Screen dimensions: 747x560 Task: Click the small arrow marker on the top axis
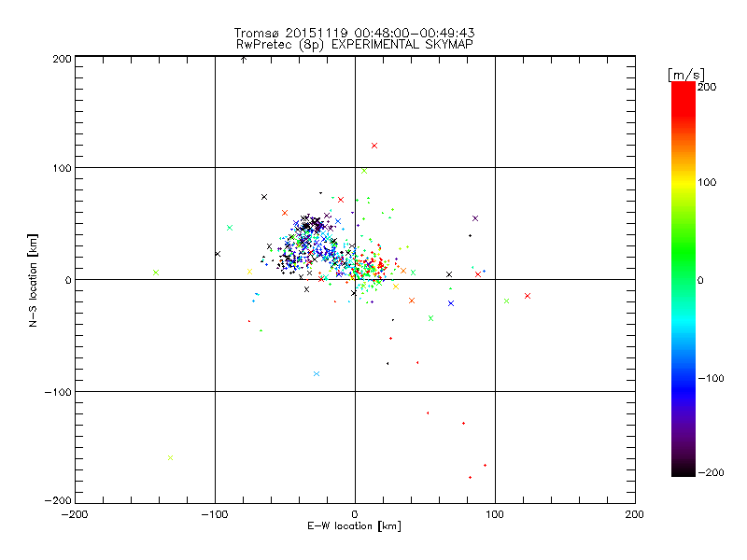244,60
